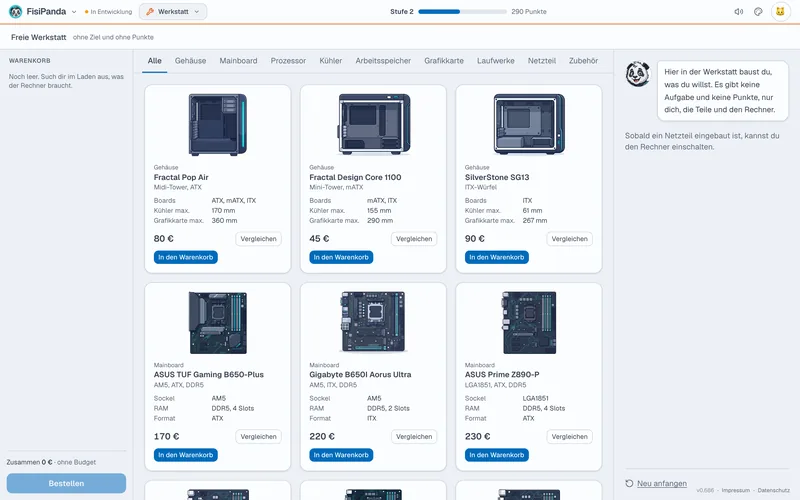Screen dimensions: 800x500
Task: Toggle sound with the speaker icon
Action: coord(738,11)
